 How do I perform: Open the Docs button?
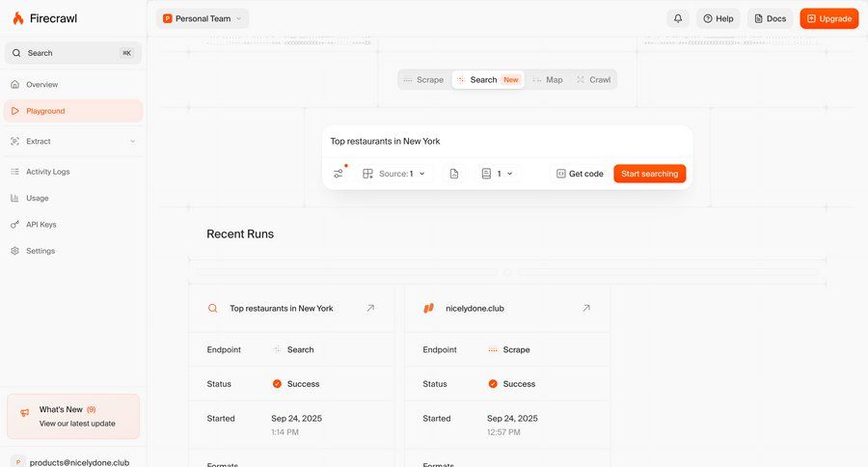[x=770, y=18]
